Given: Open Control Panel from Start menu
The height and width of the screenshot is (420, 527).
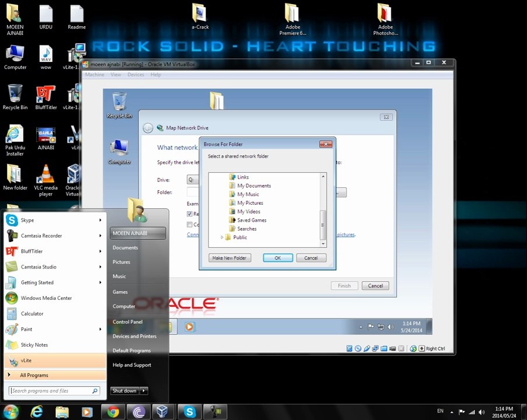Looking at the screenshot, I should coord(128,321).
